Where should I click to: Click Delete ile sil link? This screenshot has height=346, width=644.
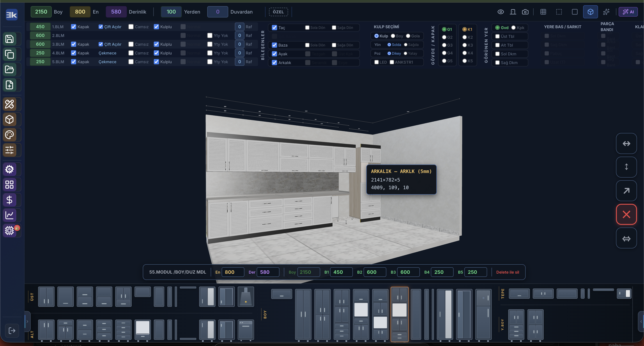[x=508, y=272]
